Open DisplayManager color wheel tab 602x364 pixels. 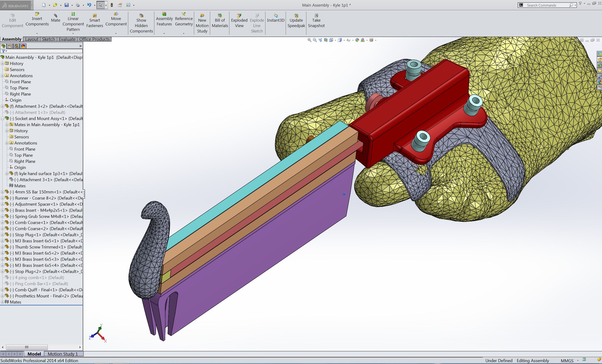[23, 46]
